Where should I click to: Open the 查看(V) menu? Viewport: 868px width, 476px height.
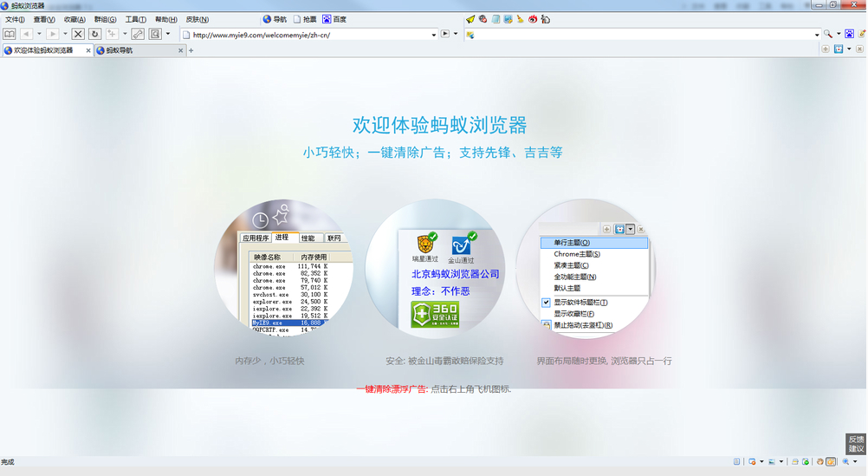tap(44, 19)
